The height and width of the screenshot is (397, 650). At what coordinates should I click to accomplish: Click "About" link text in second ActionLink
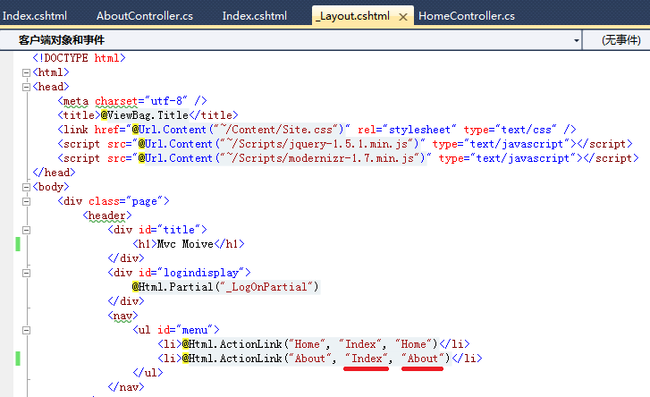point(310,359)
